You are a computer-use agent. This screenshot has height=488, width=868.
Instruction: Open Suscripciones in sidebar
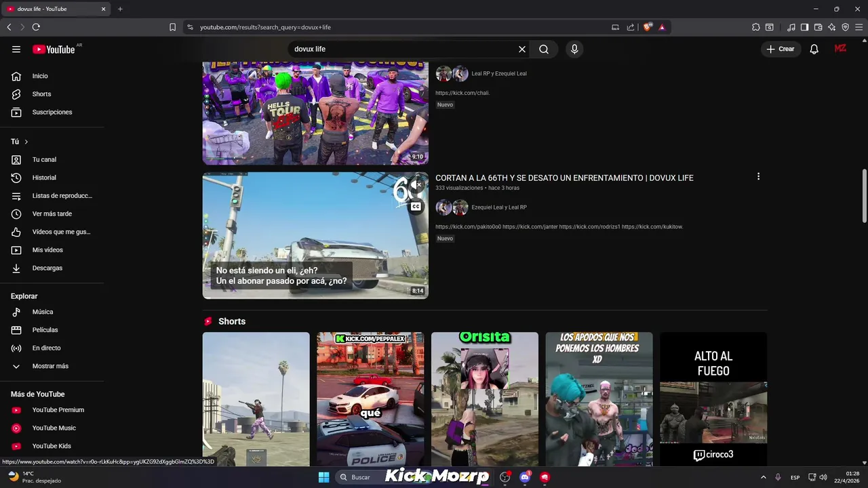[x=52, y=112]
